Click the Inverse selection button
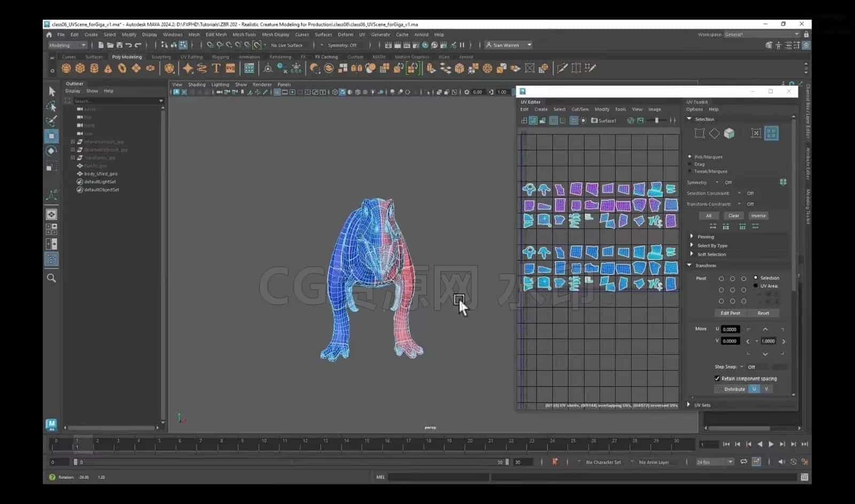 [x=758, y=216]
